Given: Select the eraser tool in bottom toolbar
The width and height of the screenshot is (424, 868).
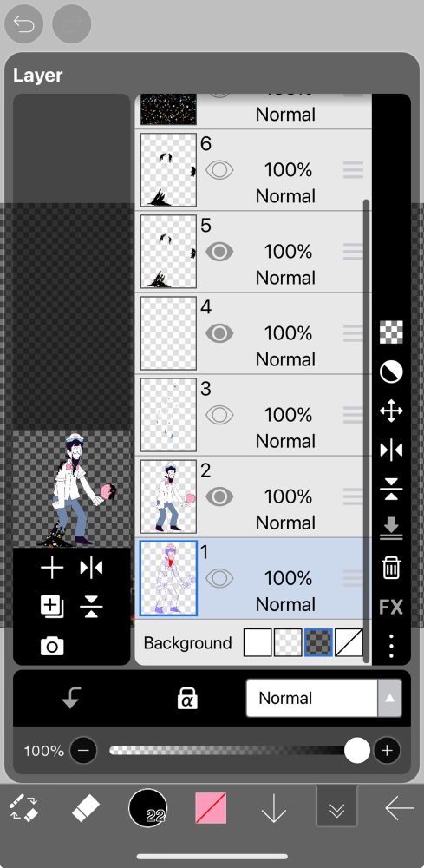Looking at the screenshot, I should [85, 809].
